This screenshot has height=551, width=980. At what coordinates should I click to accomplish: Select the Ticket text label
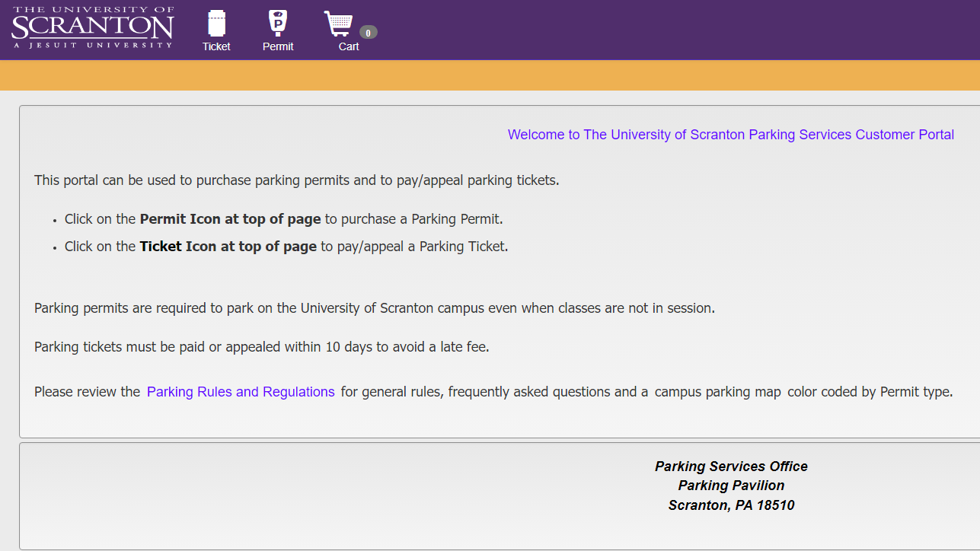click(x=216, y=46)
